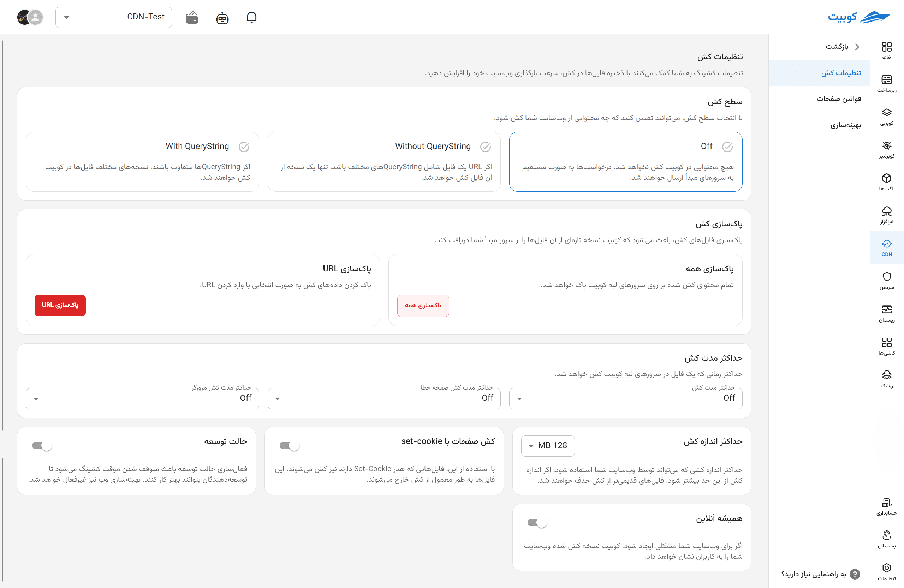Toggle حالت توسعه development mode switch
The width and height of the screenshot is (904, 588).
42,446
